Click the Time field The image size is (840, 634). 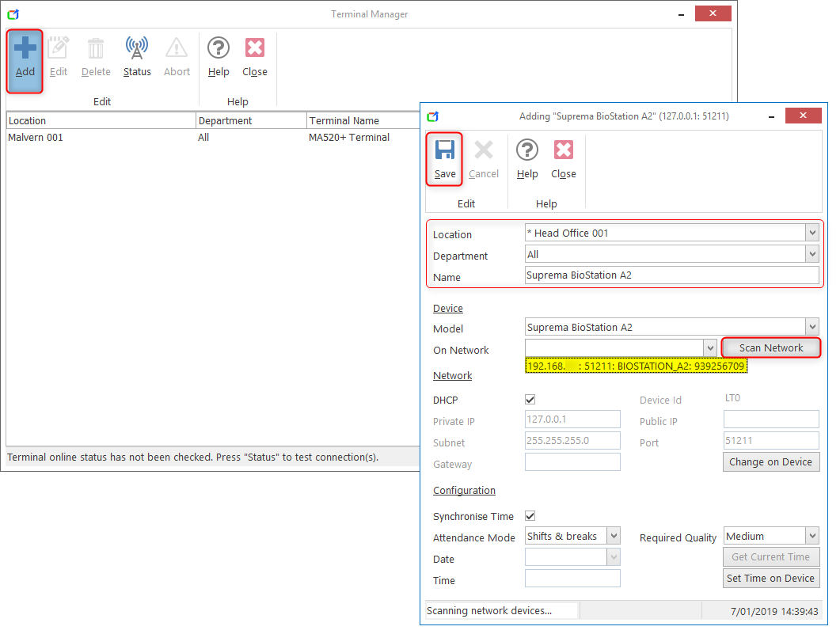(572, 579)
